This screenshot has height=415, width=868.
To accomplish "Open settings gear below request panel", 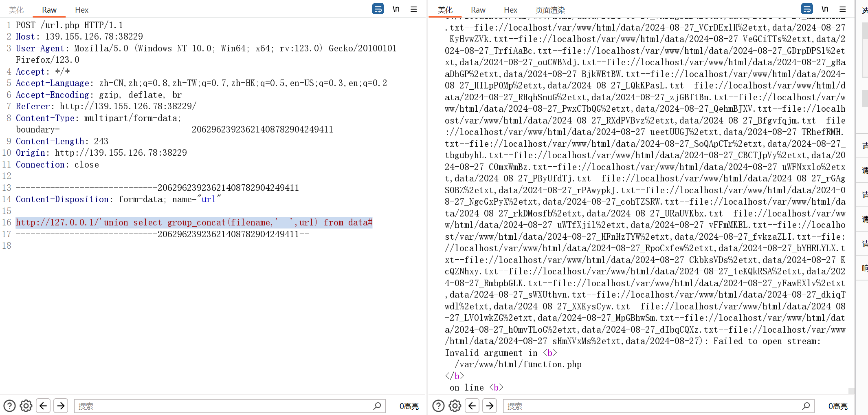I will point(26,406).
